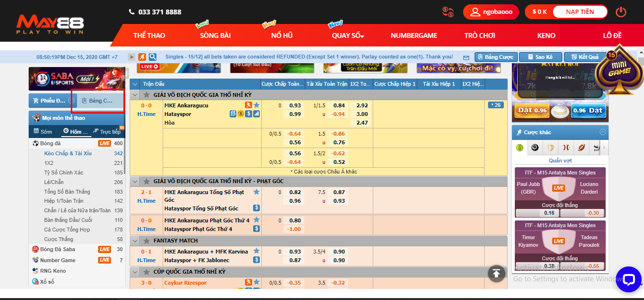
Task: Click the Nạp Tiền deposit button
Action: [580, 12]
